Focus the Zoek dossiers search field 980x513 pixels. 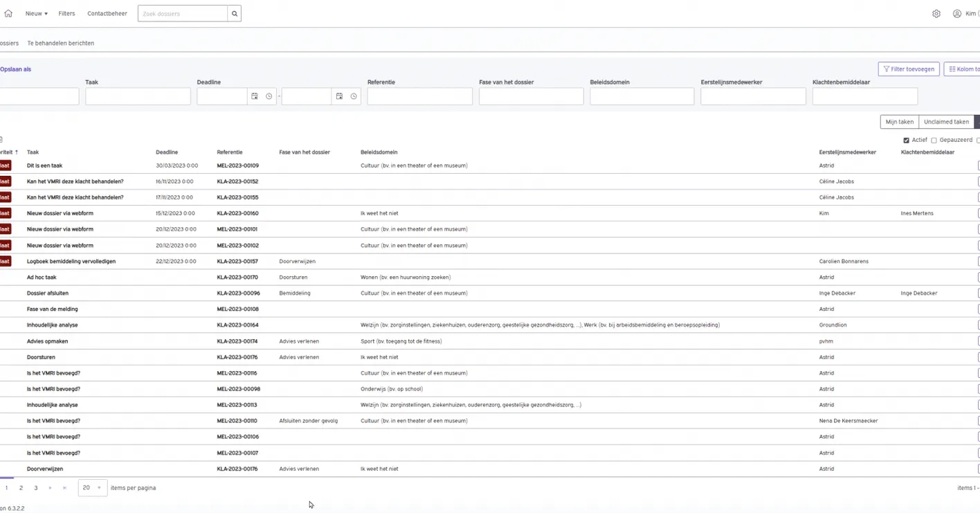pos(183,13)
